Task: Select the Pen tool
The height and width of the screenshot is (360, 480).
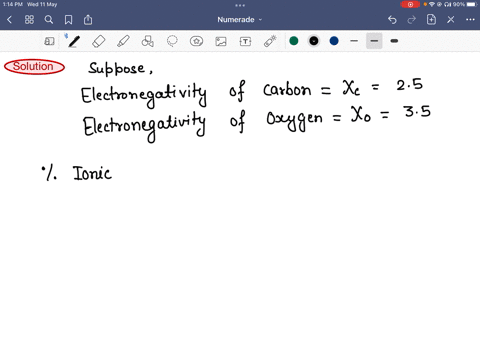Action: click(x=73, y=41)
